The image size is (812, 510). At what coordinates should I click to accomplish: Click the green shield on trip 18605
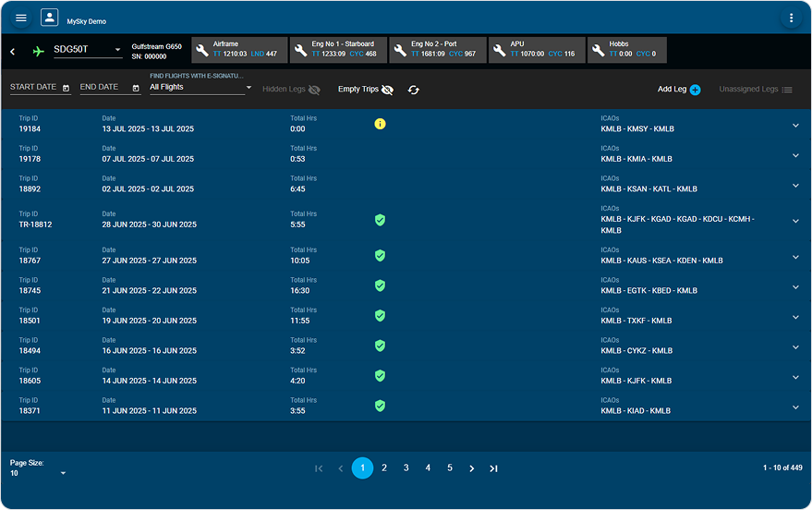[x=380, y=375]
